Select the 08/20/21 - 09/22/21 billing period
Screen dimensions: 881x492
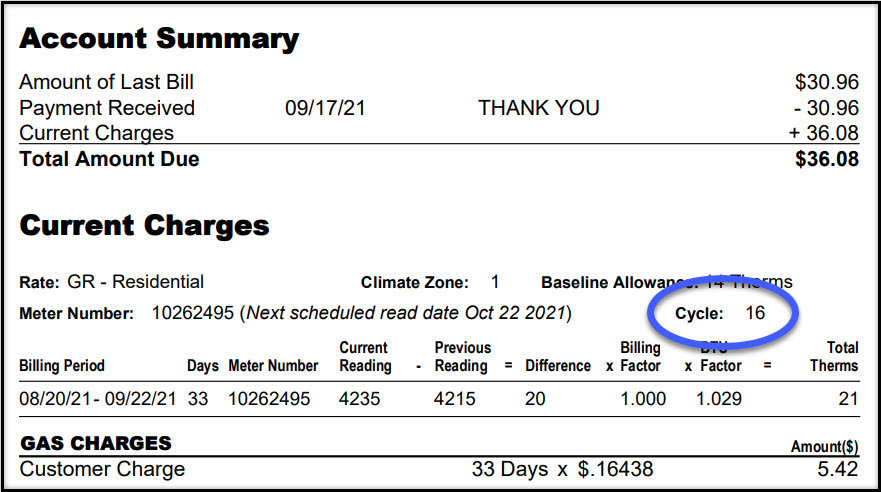click(x=98, y=399)
